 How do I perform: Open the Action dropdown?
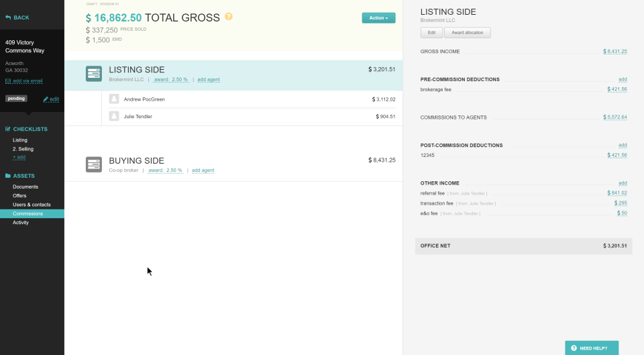pos(378,18)
